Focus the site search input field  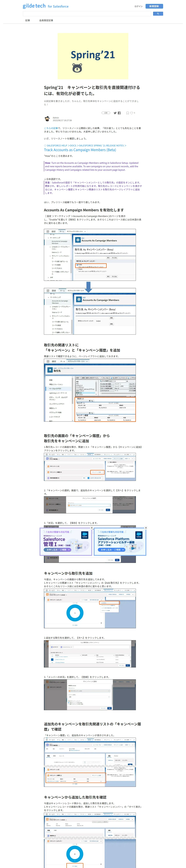pyautogui.click(x=87, y=14)
